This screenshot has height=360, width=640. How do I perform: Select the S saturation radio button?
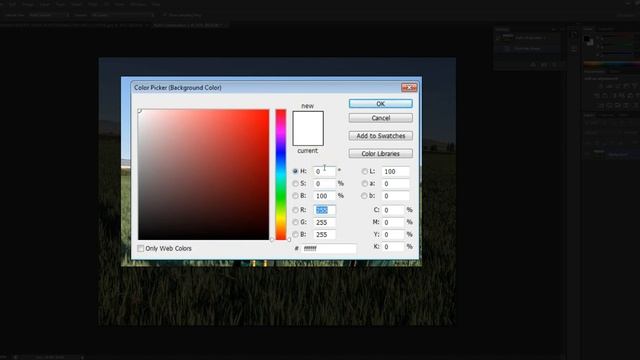(x=295, y=184)
